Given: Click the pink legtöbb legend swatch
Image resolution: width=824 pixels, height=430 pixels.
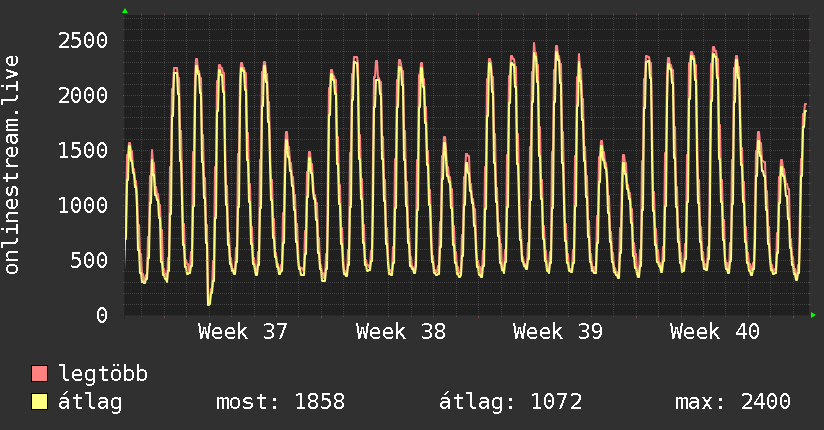Looking at the screenshot, I should (x=39, y=373).
